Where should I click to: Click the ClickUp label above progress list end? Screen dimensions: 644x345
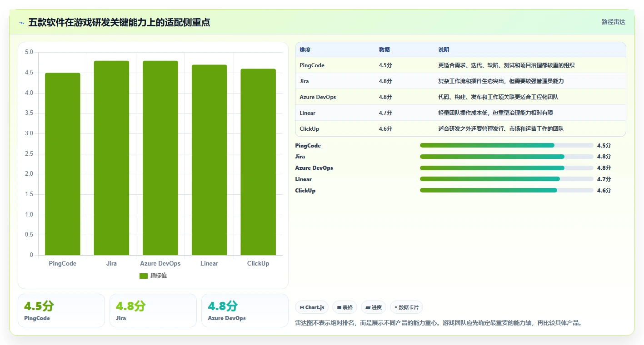coord(305,191)
